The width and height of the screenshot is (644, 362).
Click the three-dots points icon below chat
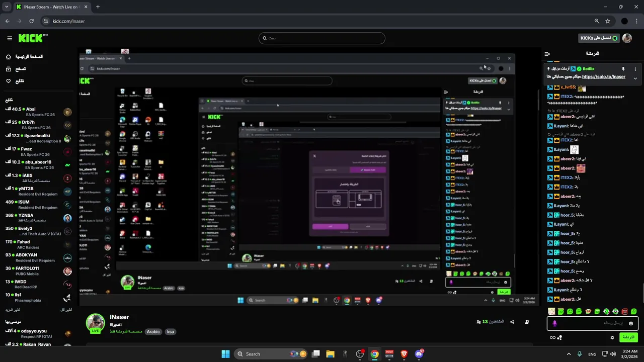coord(559,337)
